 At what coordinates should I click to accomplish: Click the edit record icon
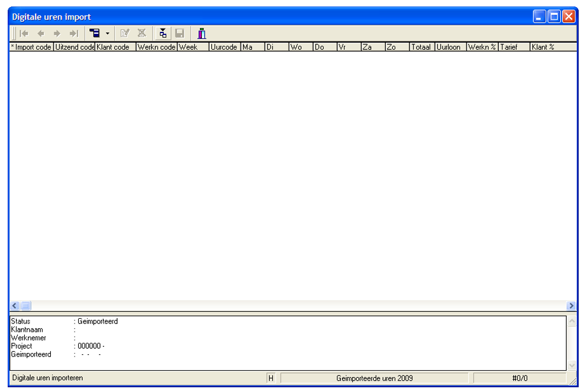pyautogui.click(x=125, y=34)
